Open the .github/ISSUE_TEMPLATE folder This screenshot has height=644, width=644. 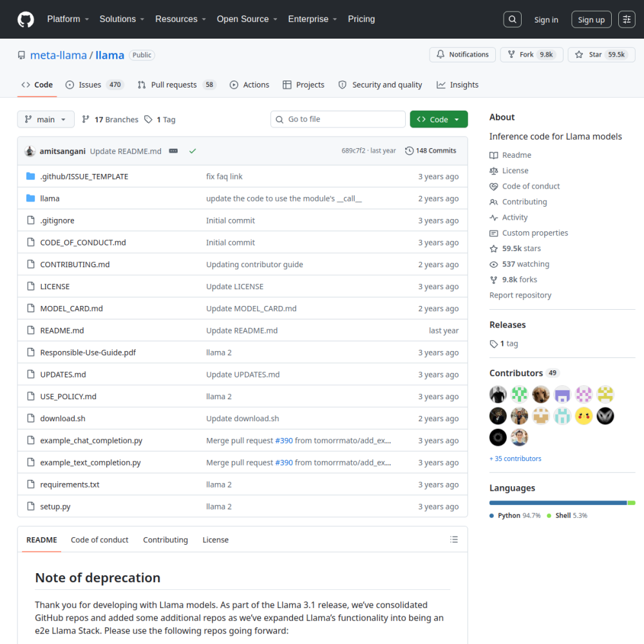pos(84,176)
